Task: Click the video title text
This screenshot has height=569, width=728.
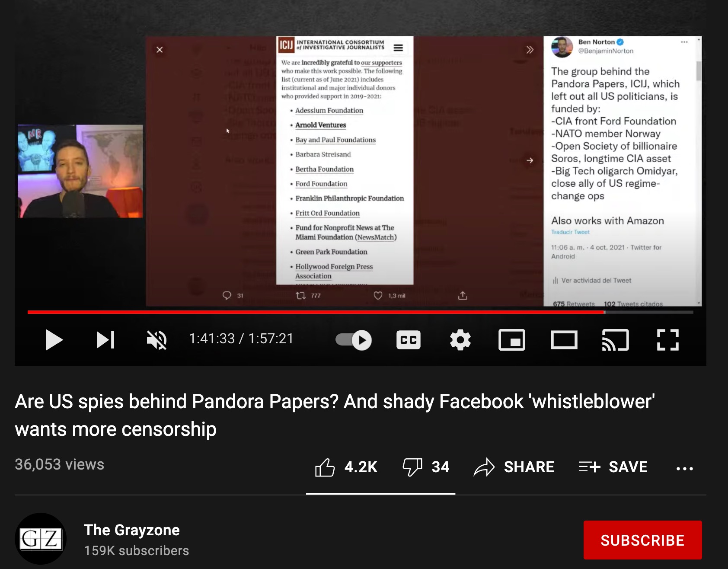Action: [335, 415]
